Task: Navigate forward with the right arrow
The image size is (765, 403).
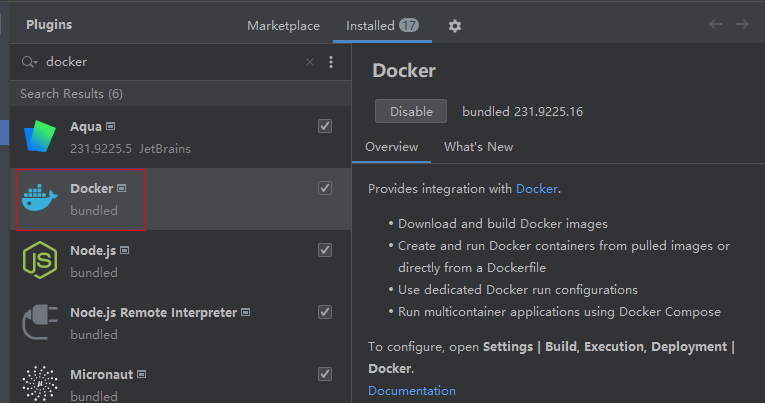Action: pos(742,25)
